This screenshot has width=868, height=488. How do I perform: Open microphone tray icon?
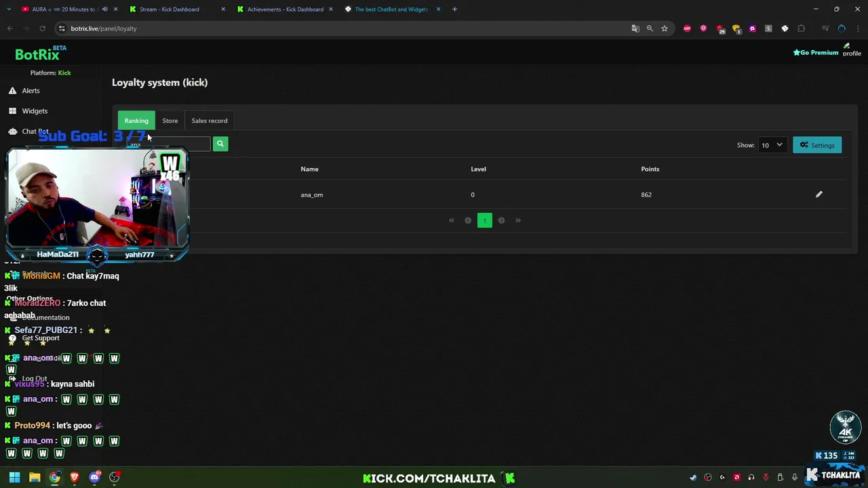[794, 477]
